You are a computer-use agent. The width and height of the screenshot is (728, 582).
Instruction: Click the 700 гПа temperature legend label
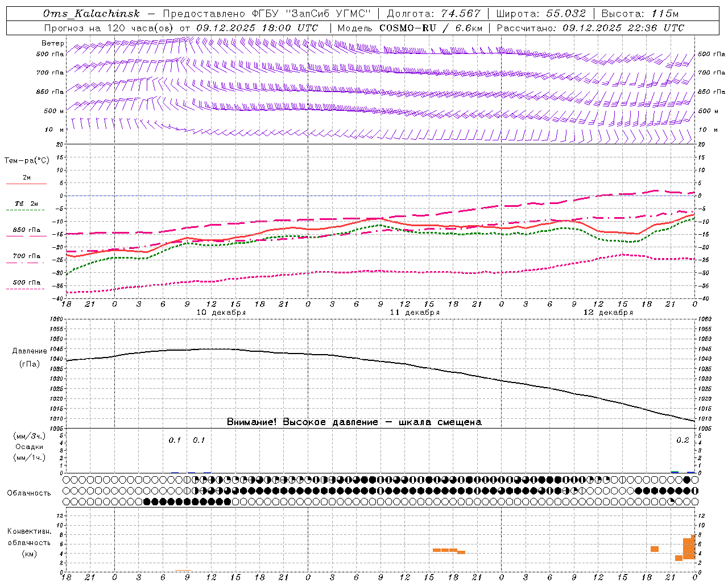point(26,256)
